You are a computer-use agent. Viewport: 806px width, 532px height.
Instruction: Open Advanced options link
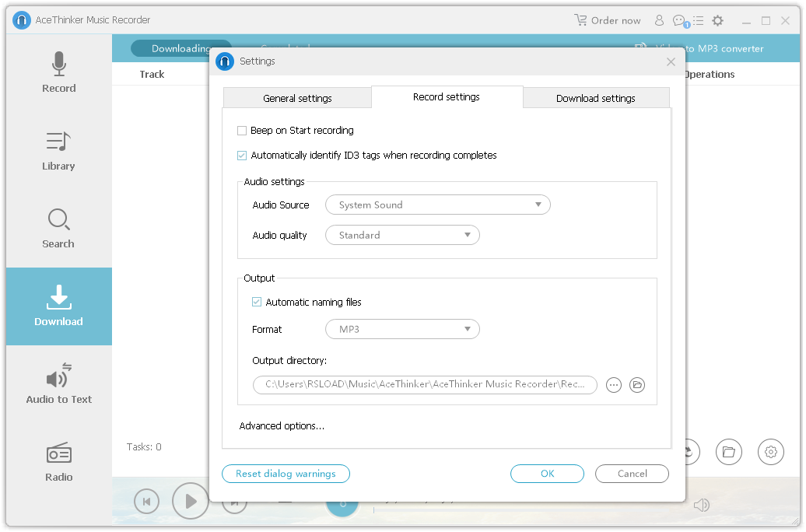[x=282, y=426]
